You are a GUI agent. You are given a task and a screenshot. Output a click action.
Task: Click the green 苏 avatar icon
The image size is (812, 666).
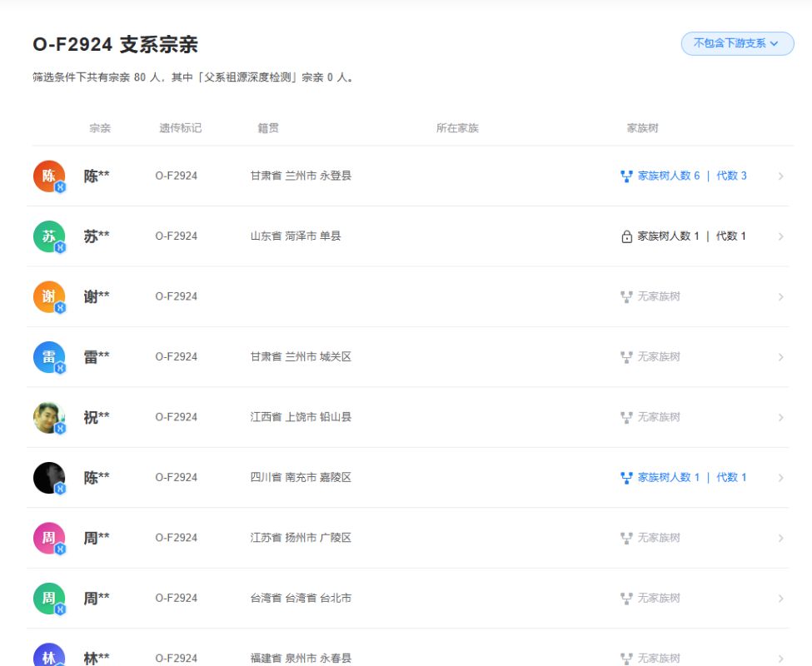pyautogui.click(x=49, y=236)
